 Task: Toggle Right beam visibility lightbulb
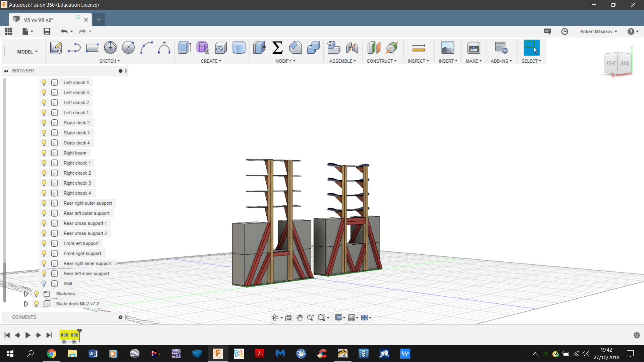44,153
